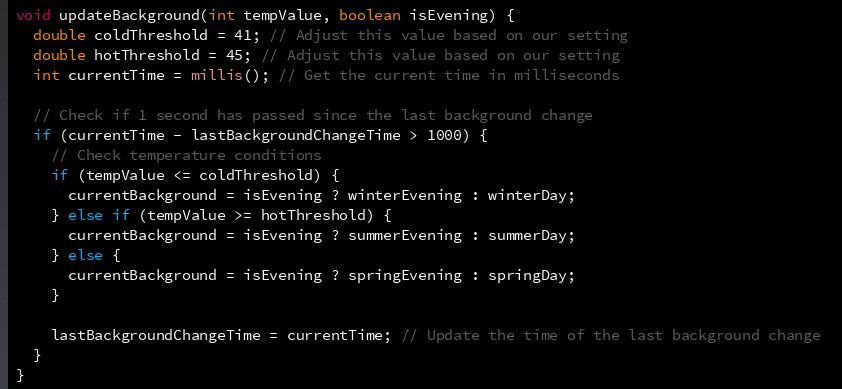
Task: Click the boolean keyword in the signature
Action: [x=370, y=15]
